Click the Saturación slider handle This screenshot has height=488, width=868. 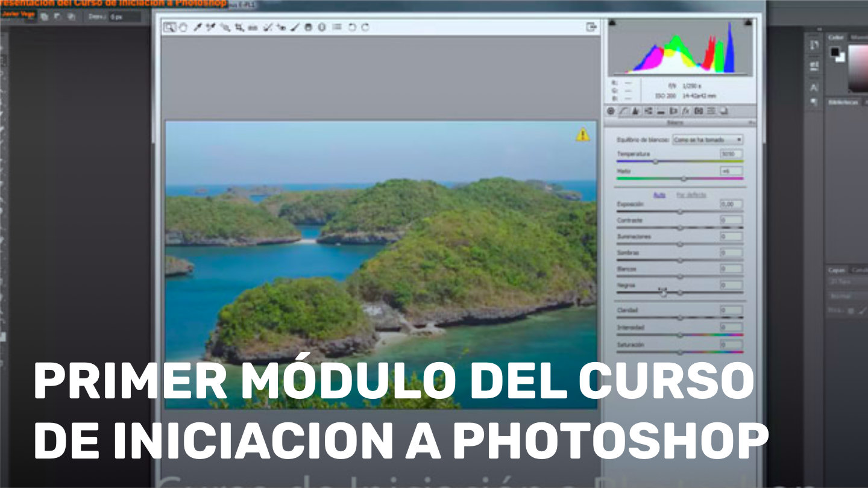(680, 352)
